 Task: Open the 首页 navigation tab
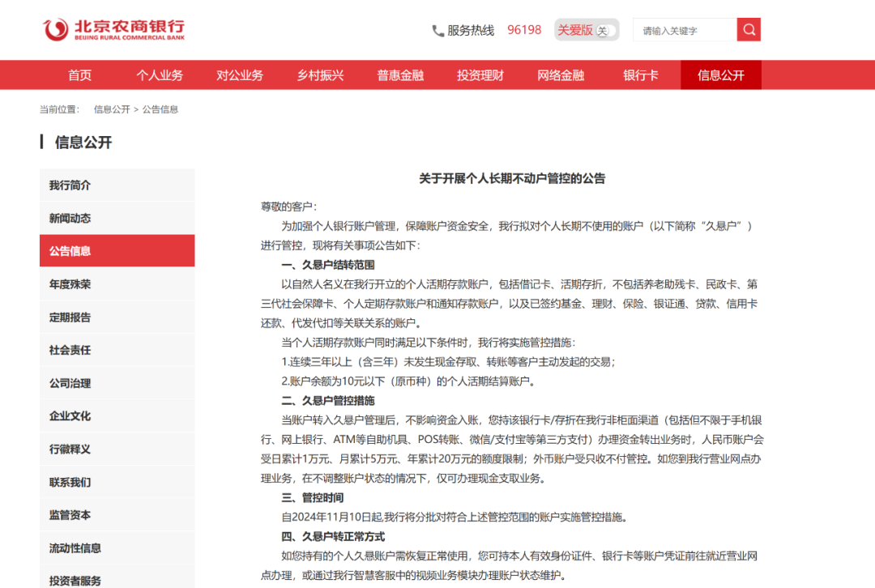click(79, 75)
